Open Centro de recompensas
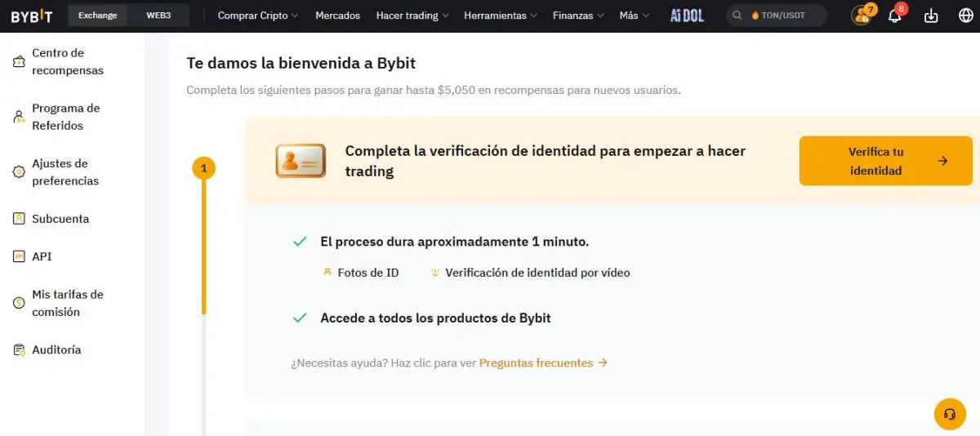This screenshot has height=436, width=980. pos(68,62)
